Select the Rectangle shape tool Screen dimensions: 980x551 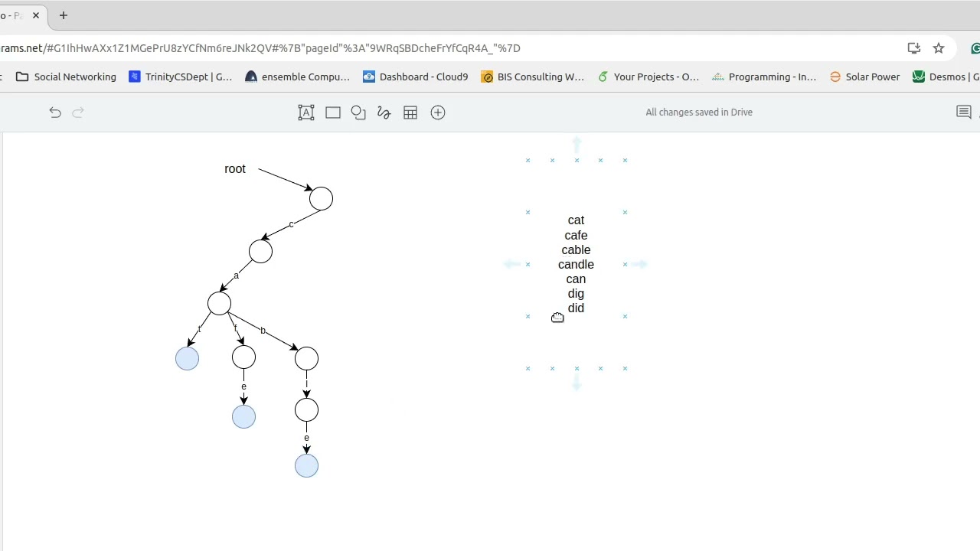click(333, 112)
